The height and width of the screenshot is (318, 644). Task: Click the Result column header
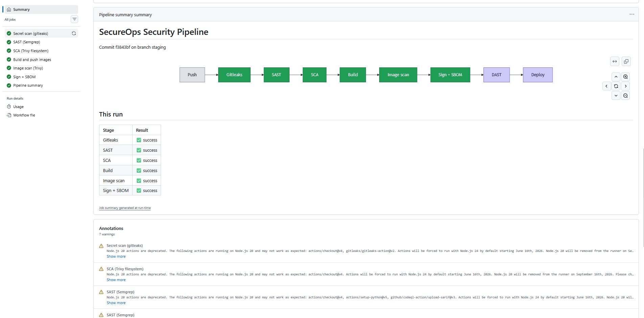[x=146, y=130]
